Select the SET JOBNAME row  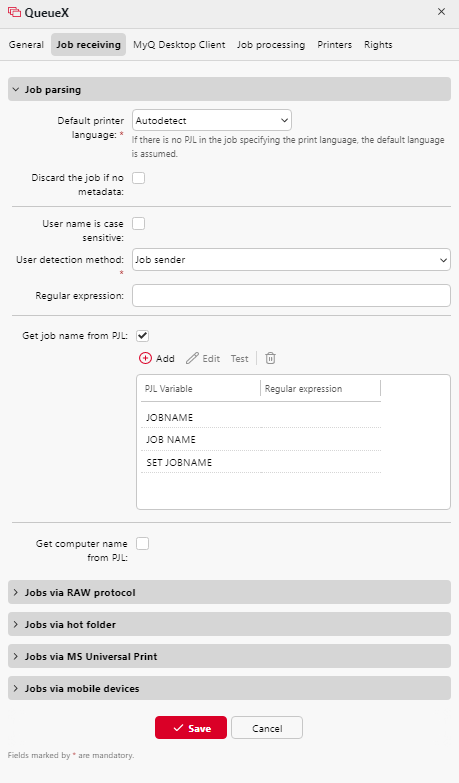coord(261,462)
